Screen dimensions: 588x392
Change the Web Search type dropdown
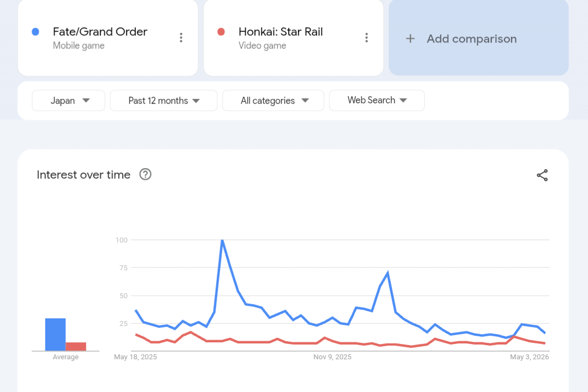click(377, 100)
